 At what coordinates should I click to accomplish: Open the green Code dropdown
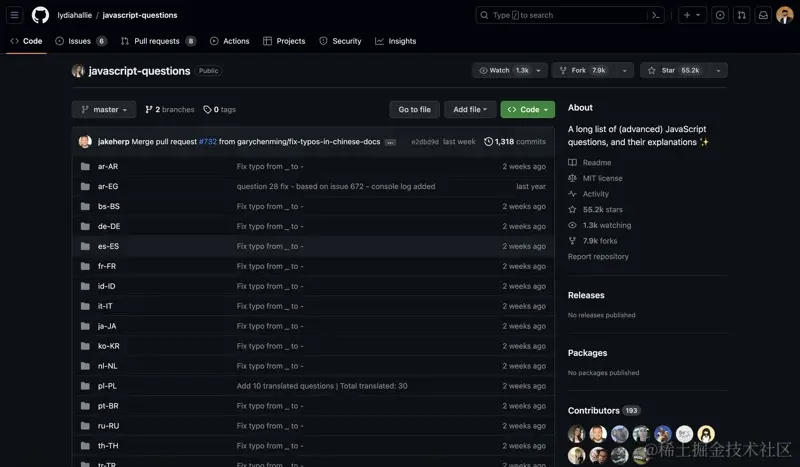tap(528, 110)
